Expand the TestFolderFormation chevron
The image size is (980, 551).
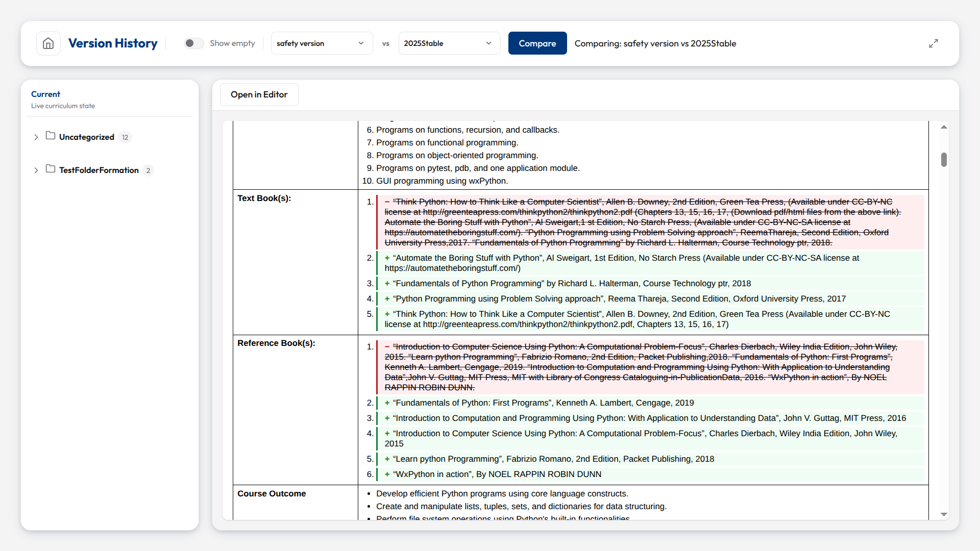click(x=36, y=170)
